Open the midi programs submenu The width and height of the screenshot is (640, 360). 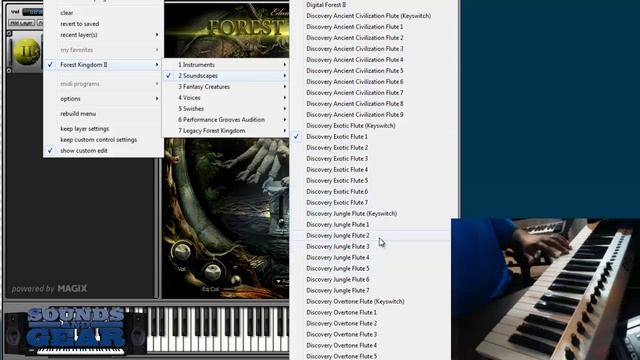pyautogui.click(x=103, y=84)
